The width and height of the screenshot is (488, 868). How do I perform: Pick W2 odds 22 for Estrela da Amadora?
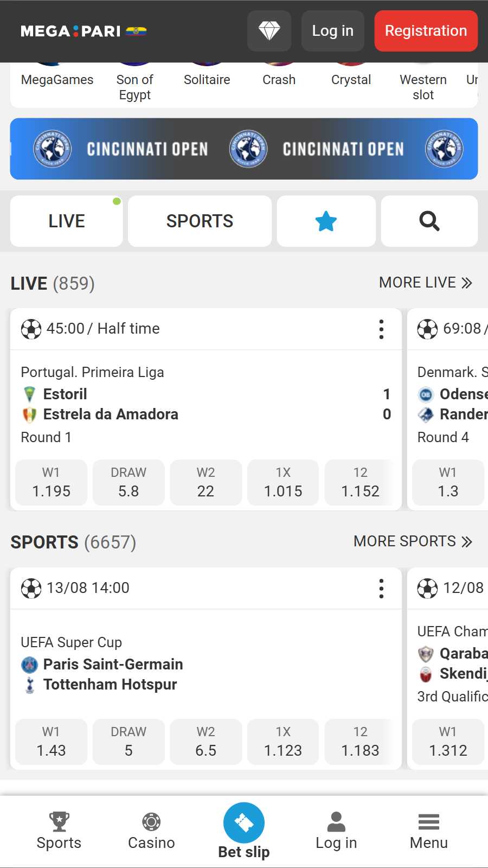point(206,482)
